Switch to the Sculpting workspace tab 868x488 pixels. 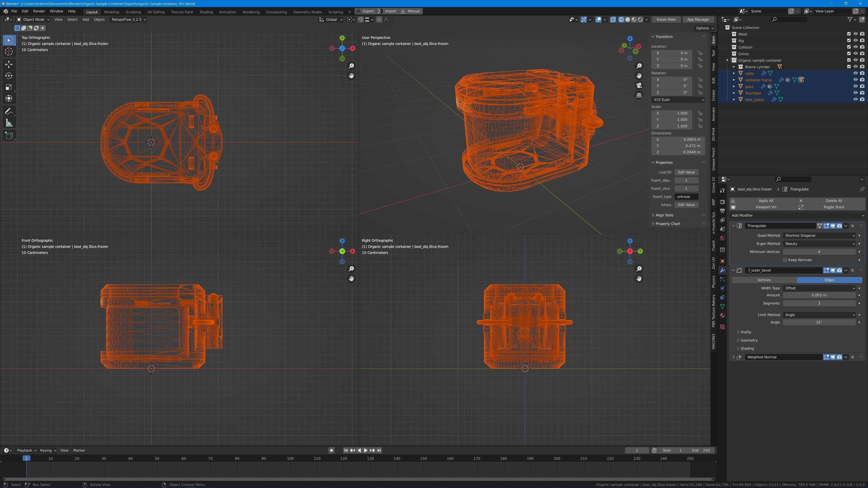[133, 12]
